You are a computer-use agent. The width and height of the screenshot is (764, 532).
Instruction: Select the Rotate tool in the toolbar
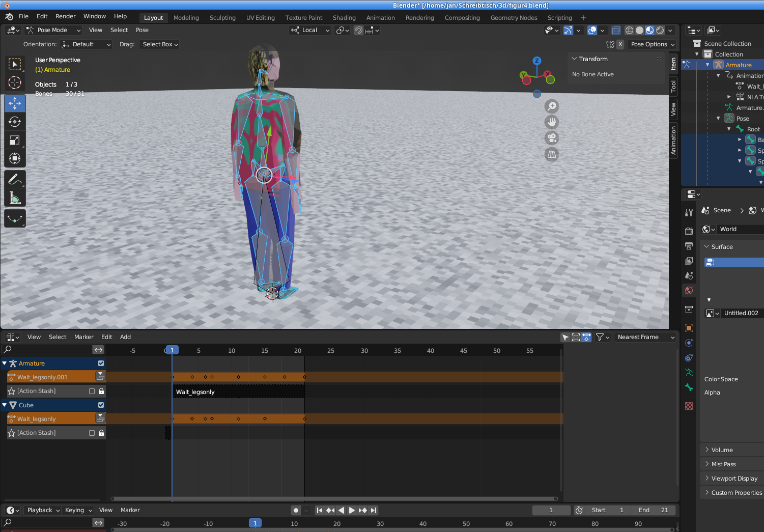click(15, 122)
